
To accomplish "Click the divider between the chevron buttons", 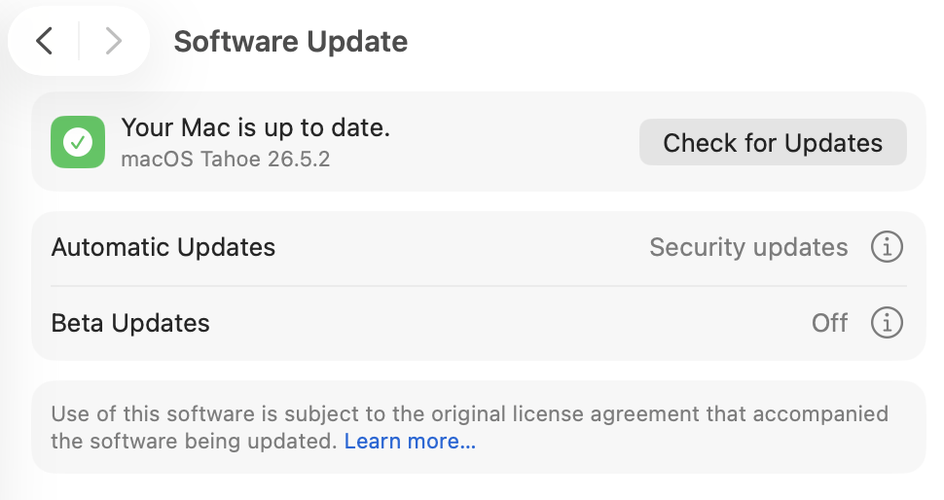I will pos(79,42).
